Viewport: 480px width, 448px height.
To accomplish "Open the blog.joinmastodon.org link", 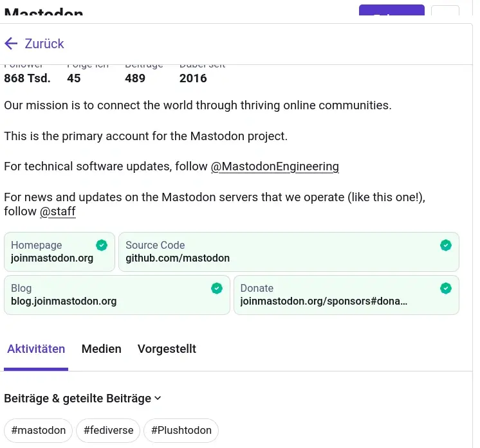I will pyautogui.click(x=64, y=301).
